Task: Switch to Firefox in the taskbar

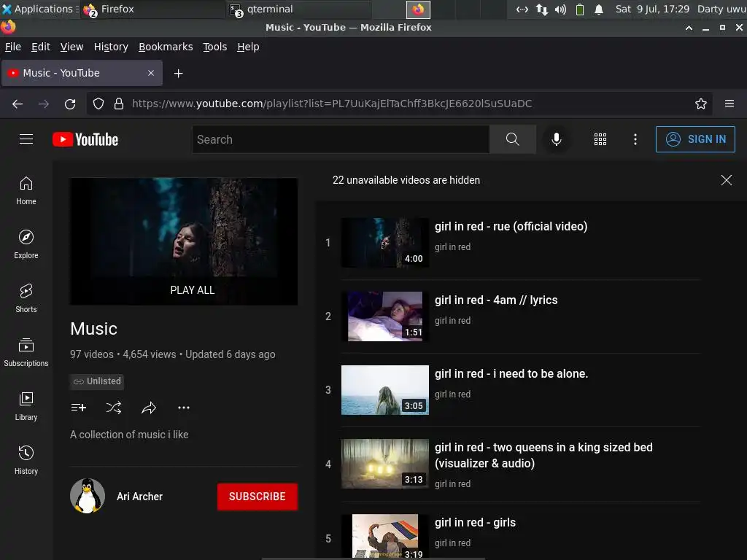Action: point(152,9)
